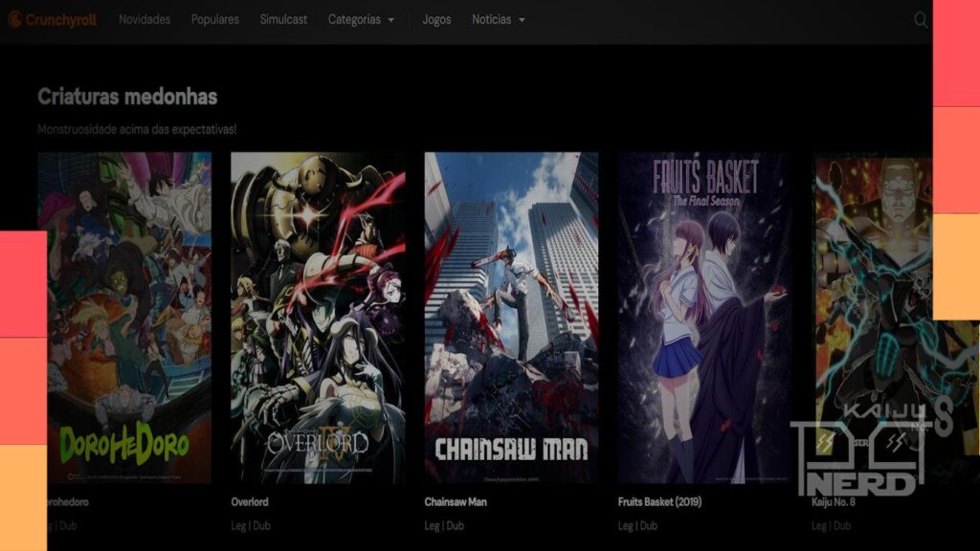Open the Fruits Basket Final Season poster
Viewport: 980px width, 551px height.
[x=704, y=318]
